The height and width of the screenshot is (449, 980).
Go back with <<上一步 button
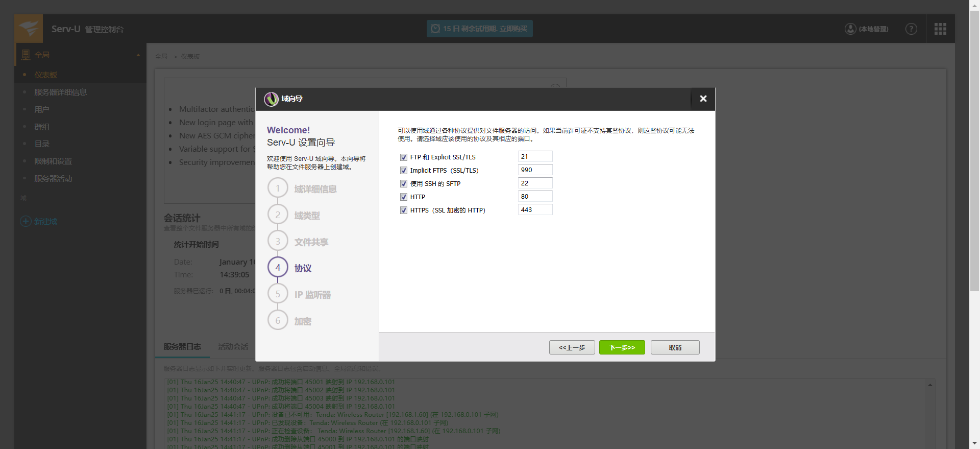(572, 347)
